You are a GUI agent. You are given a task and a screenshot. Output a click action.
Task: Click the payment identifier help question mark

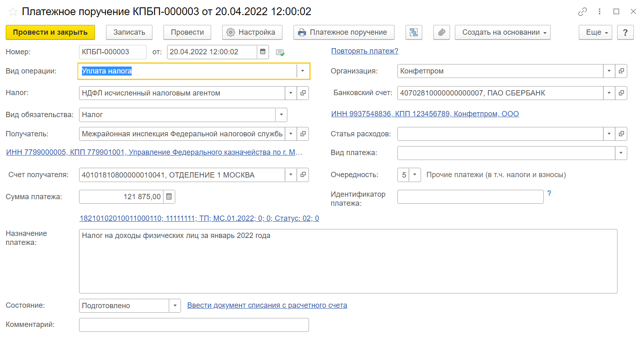549,193
